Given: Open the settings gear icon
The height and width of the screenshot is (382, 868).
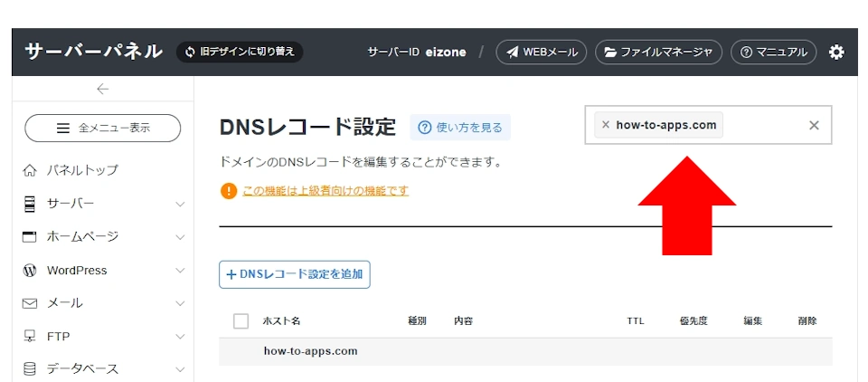Looking at the screenshot, I should tap(836, 53).
